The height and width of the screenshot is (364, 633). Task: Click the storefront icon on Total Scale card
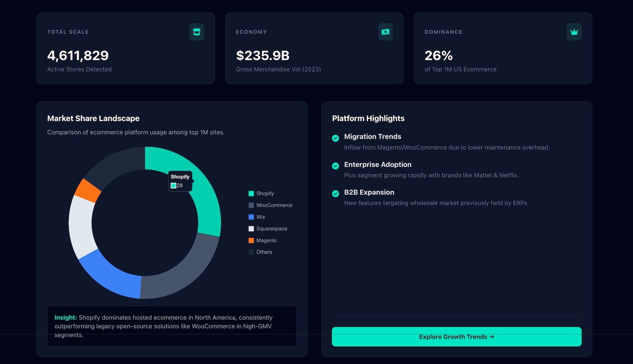(197, 32)
